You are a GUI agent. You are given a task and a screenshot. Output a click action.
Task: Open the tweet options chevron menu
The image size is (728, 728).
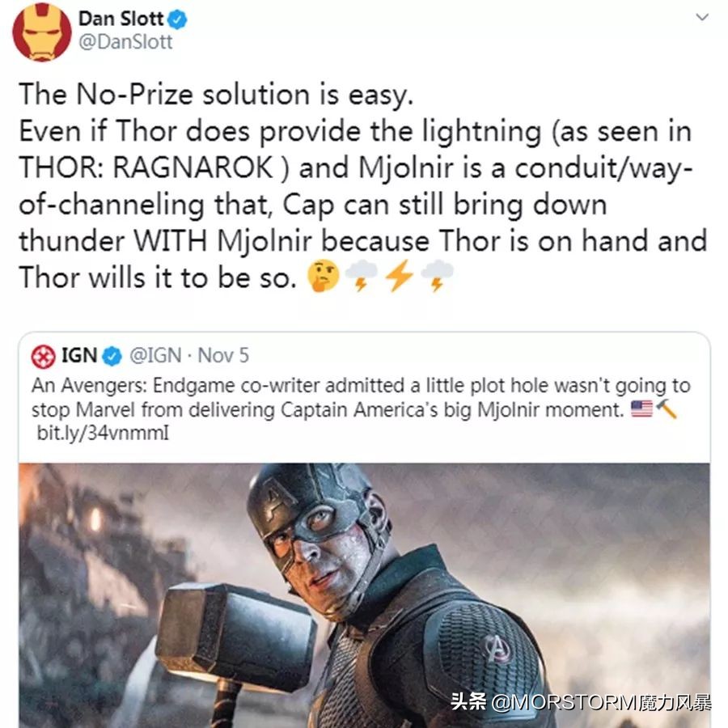pyautogui.click(x=702, y=17)
